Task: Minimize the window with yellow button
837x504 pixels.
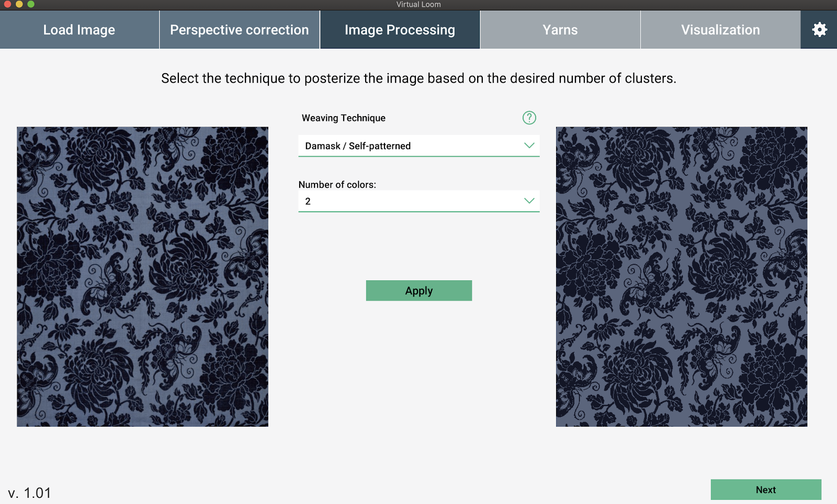Action: pyautogui.click(x=19, y=4)
